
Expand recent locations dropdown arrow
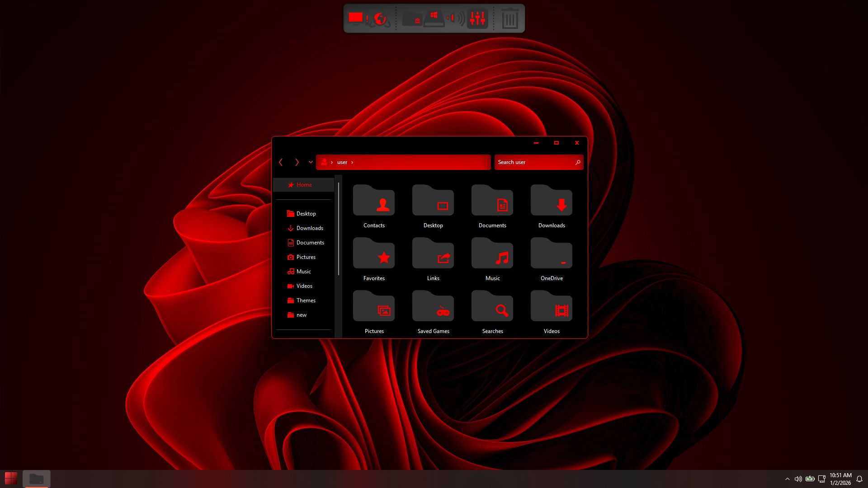pos(311,162)
